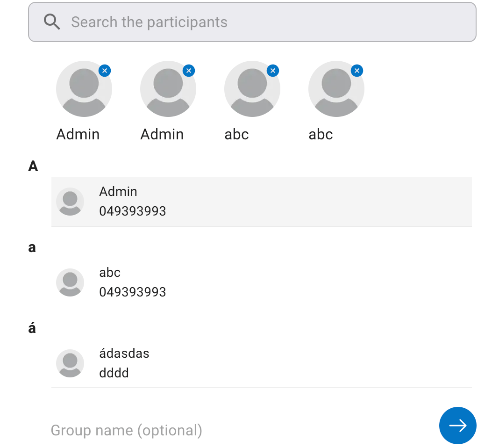Focus the Search the participants field

(x=271, y=22)
